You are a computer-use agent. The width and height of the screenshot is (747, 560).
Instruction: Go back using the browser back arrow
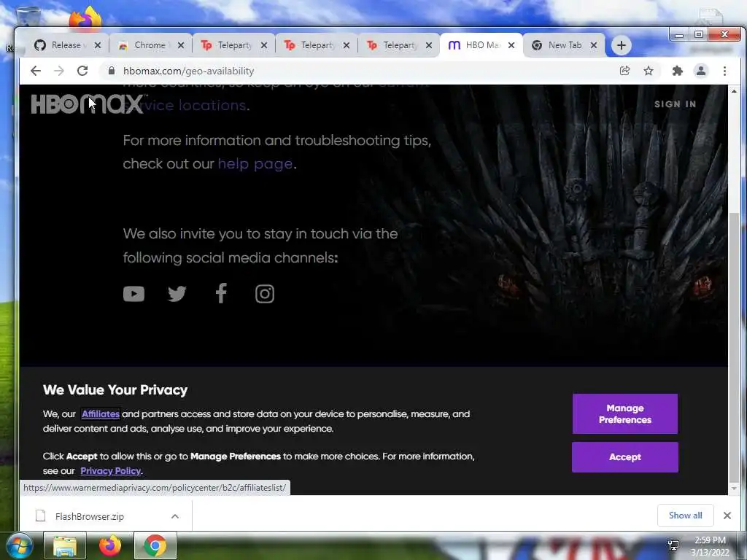[x=36, y=71]
